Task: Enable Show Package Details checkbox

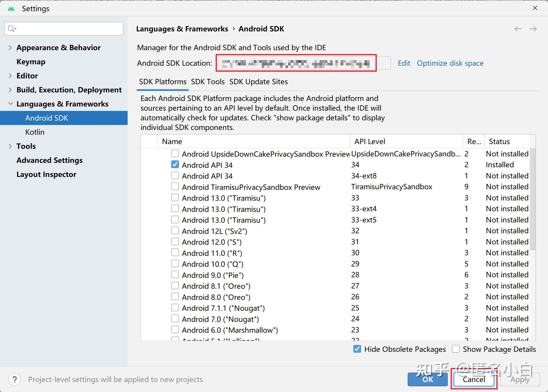Action: click(x=456, y=349)
